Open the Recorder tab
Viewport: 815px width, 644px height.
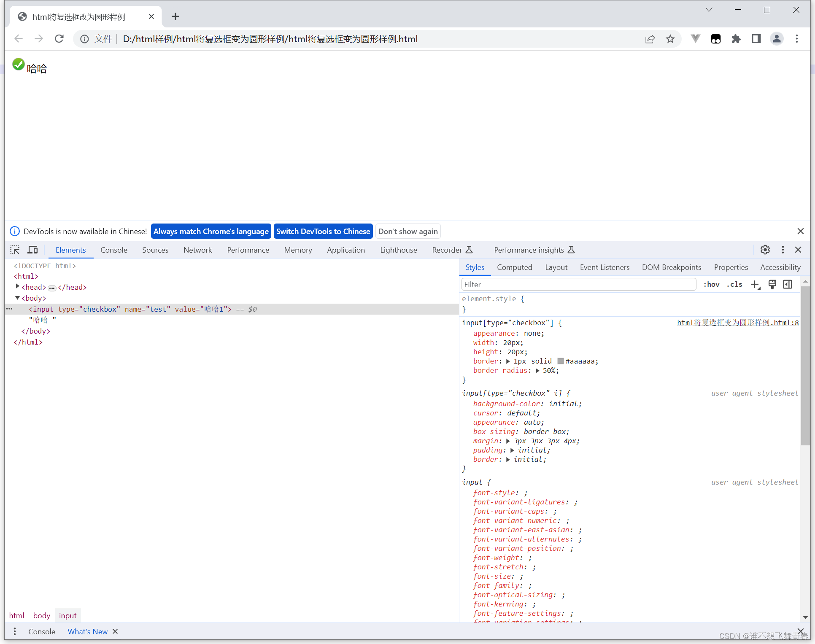pos(452,250)
